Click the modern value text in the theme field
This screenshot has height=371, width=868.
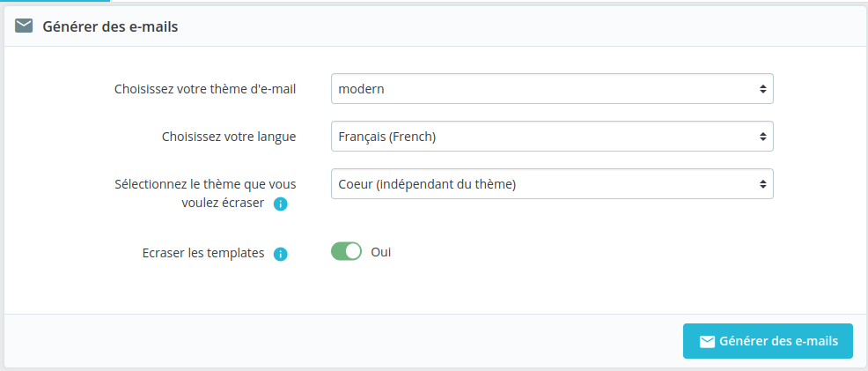[362, 89]
